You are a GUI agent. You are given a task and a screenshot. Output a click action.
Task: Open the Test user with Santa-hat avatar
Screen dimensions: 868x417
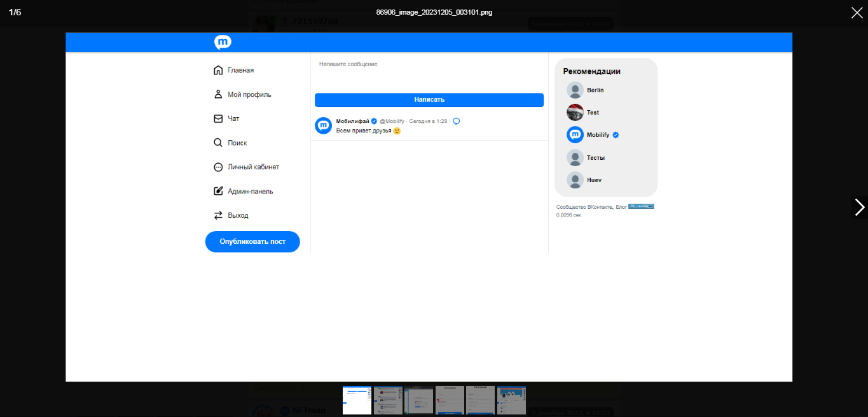point(592,113)
